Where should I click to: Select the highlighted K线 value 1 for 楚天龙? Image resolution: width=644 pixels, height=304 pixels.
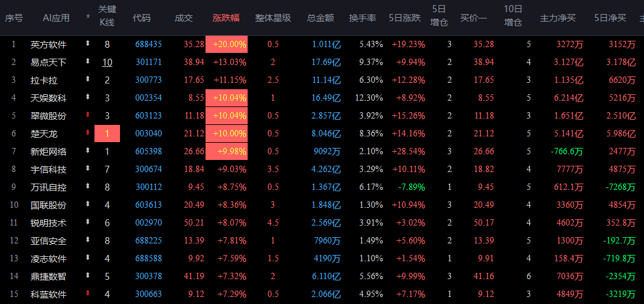107,133
